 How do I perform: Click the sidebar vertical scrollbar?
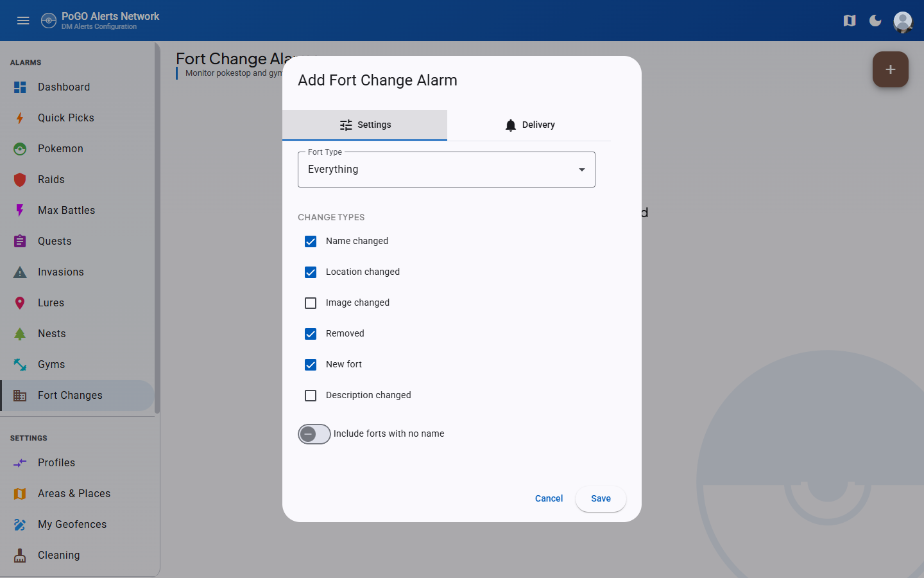click(x=157, y=228)
